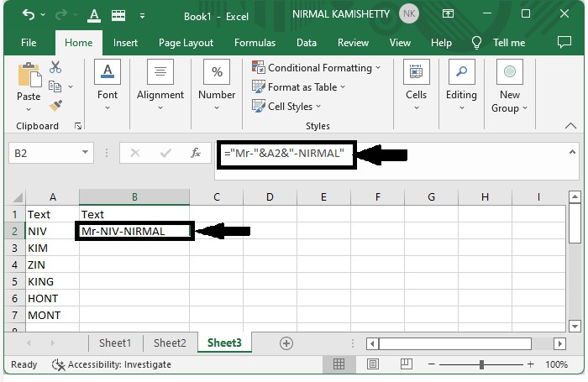588x382 pixels.
Task: Switch to the Insert tab
Action: pos(125,43)
